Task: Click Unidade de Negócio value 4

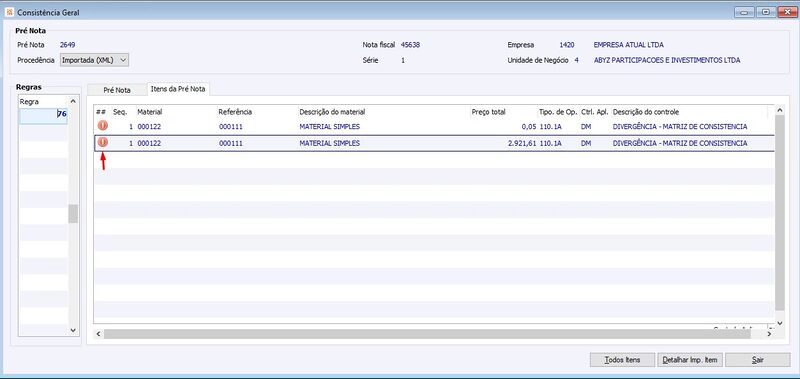Action: point(577,60)
